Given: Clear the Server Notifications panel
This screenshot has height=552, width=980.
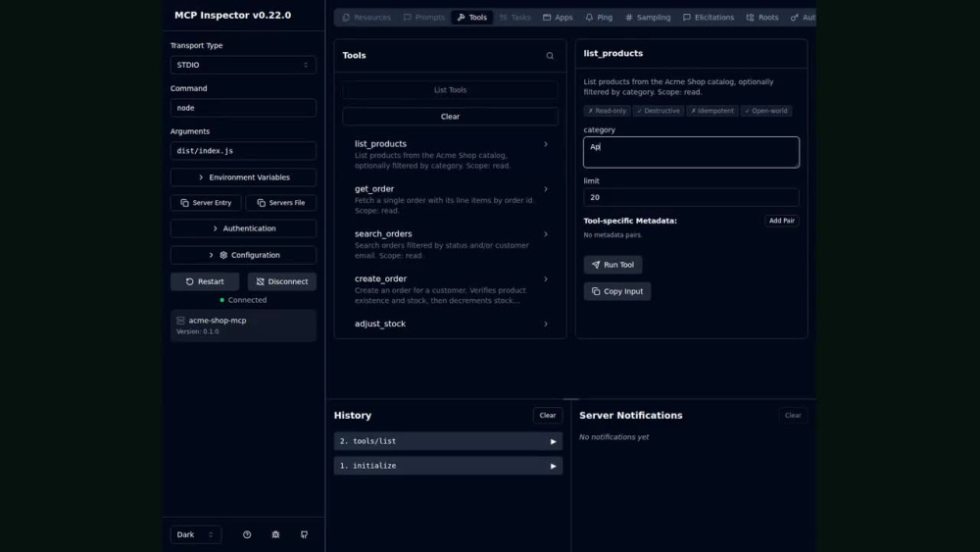Looking at the screenshot, I should (793, 415).
